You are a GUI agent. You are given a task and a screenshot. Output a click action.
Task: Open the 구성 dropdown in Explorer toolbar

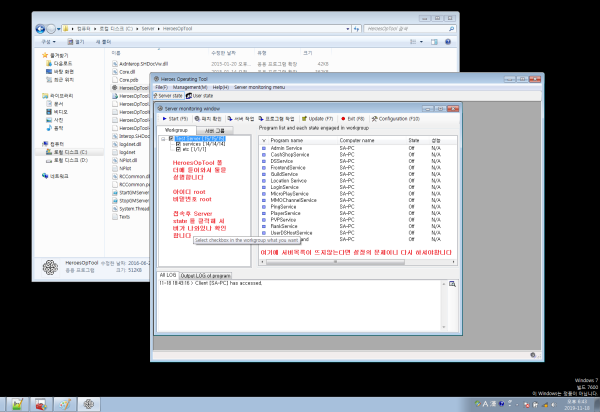[x=49, y=42]
